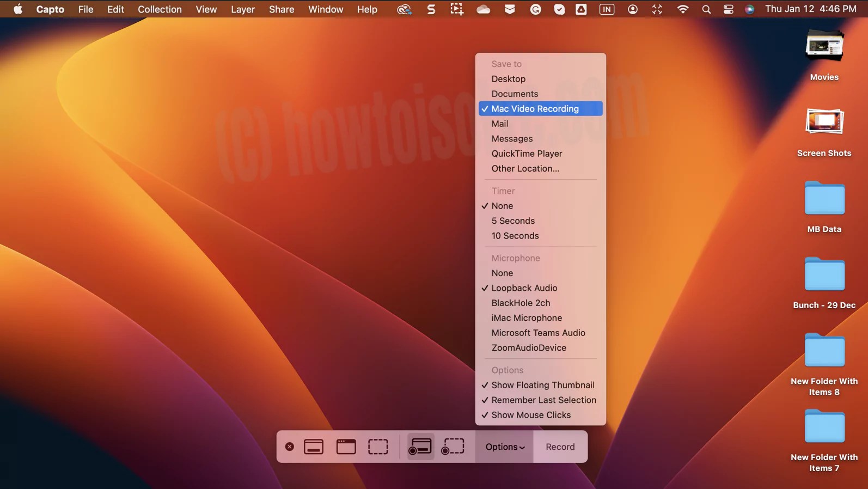The image size is (868, 489).
Task: Select Capture Selected Window icon
Action: [346, 447]
